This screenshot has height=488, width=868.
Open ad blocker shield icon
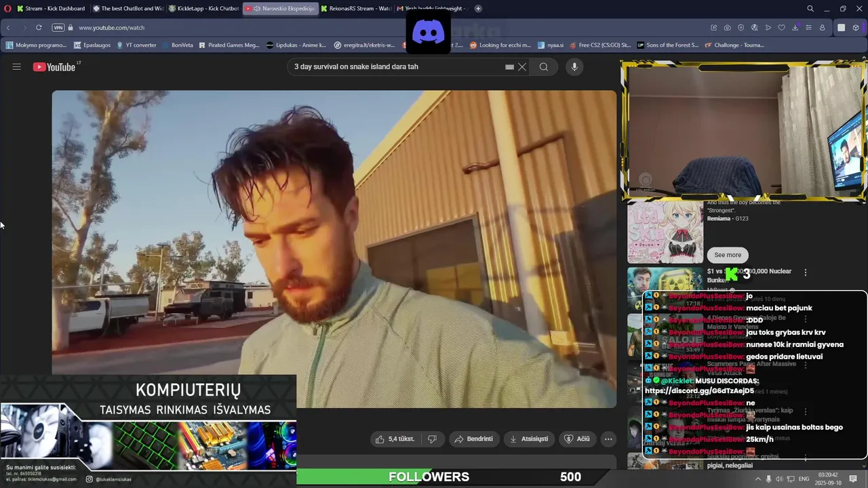[741, 28]
